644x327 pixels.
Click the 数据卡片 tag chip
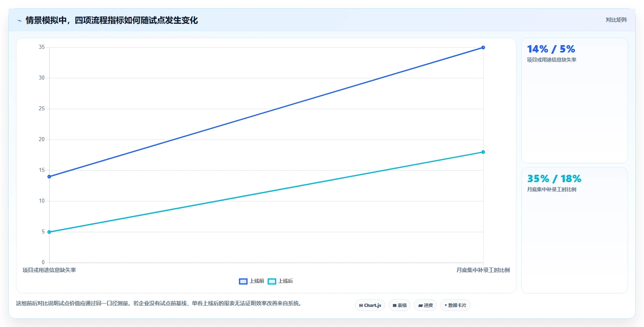(455, 305)
